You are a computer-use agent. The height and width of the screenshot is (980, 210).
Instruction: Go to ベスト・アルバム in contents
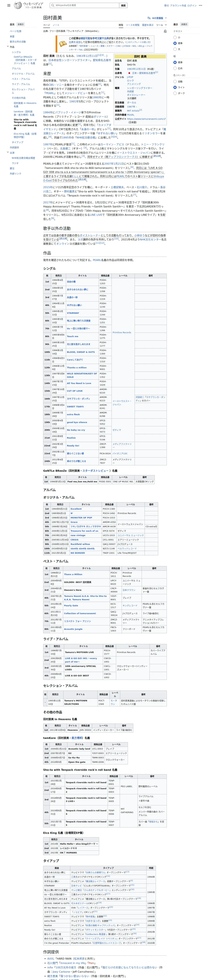coord(21,79)
